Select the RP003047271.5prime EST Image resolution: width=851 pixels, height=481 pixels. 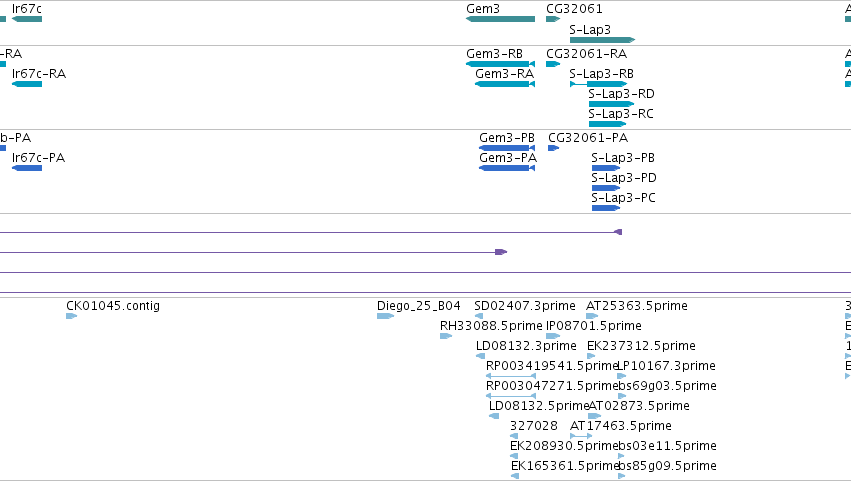click(511, 396)
